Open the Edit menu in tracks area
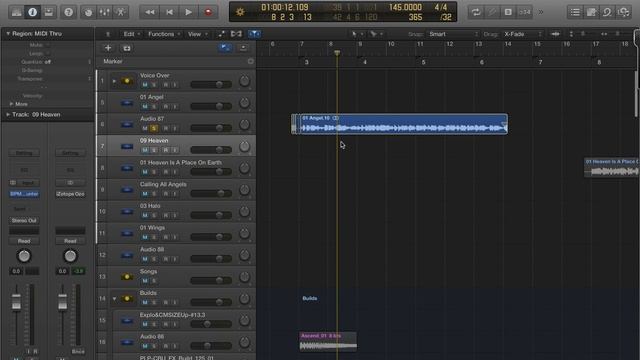640x360 pixels. (x=131, y=34)
